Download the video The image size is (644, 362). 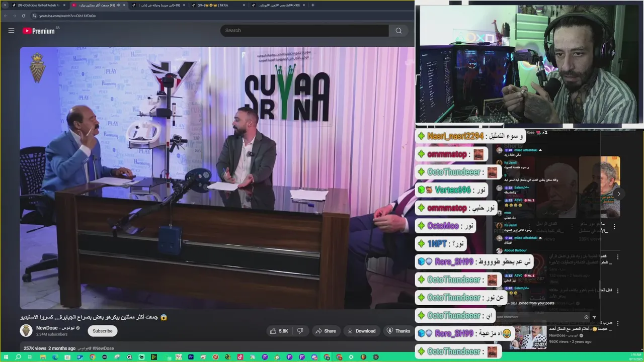coord(361,331)
